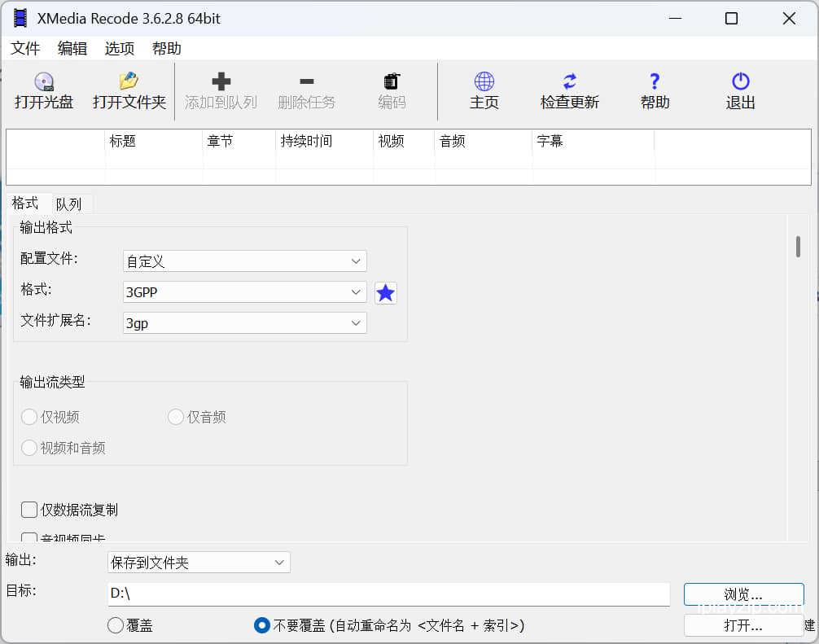This screenshot has width=819, height=644.
Task: Click the 浏览... button
Action: point(744,594)
